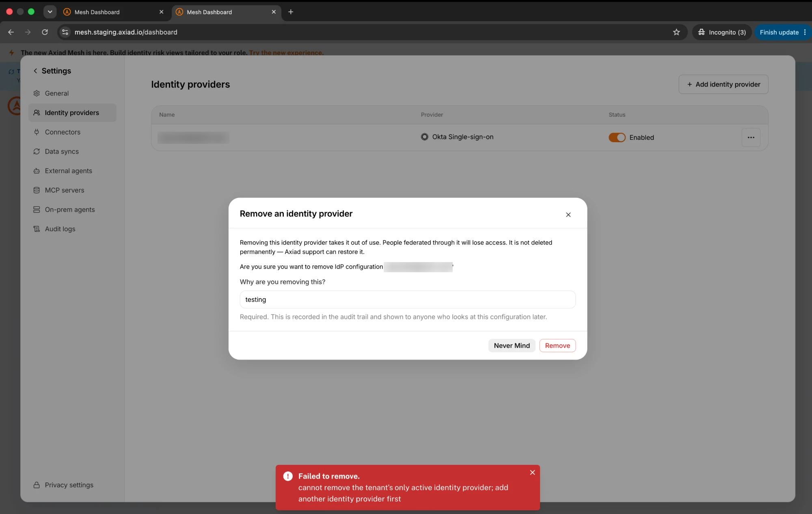Open Audit logs settings

[x=72, y=229]
